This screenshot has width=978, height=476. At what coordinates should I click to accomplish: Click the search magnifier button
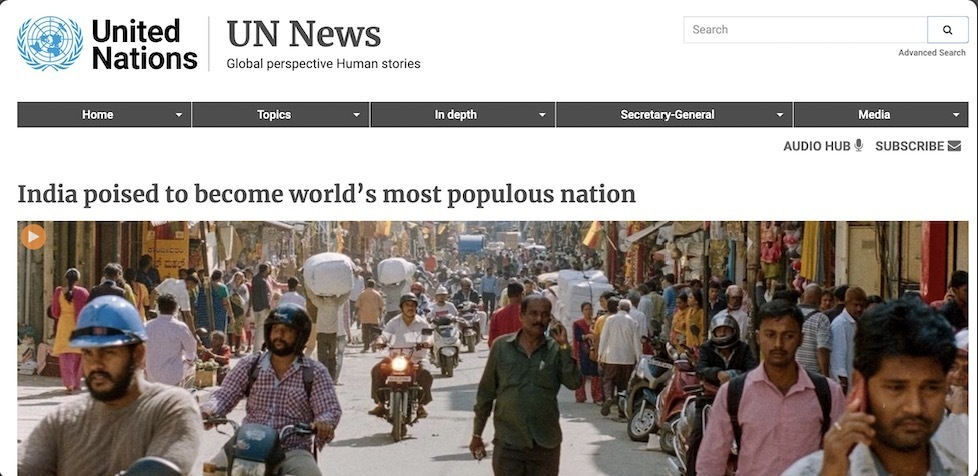point(947,29)
